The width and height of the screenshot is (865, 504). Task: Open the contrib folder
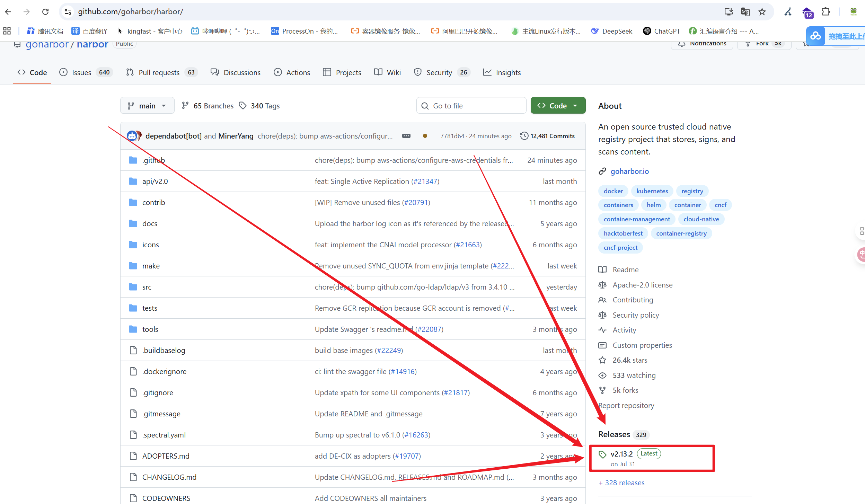coord(153,202)
